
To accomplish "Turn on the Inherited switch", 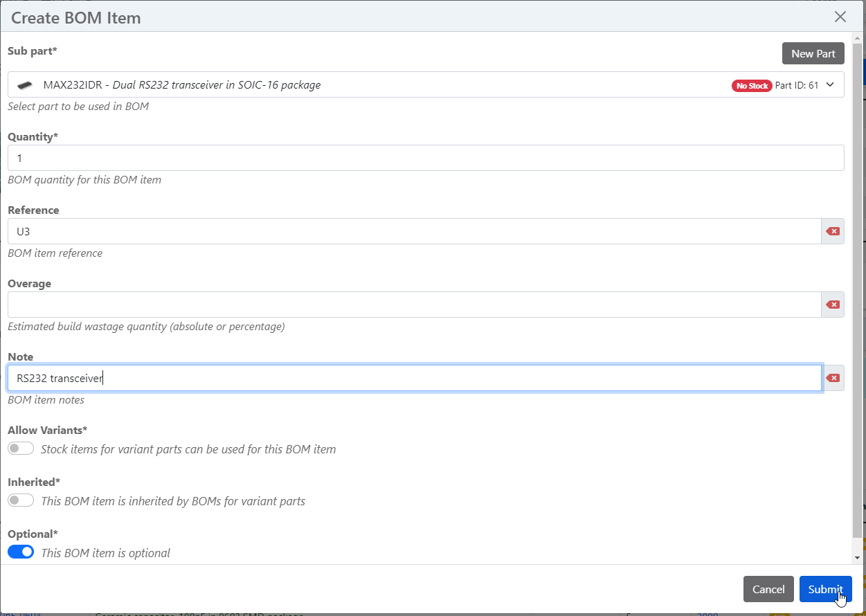I will click(x=21, y=500).
